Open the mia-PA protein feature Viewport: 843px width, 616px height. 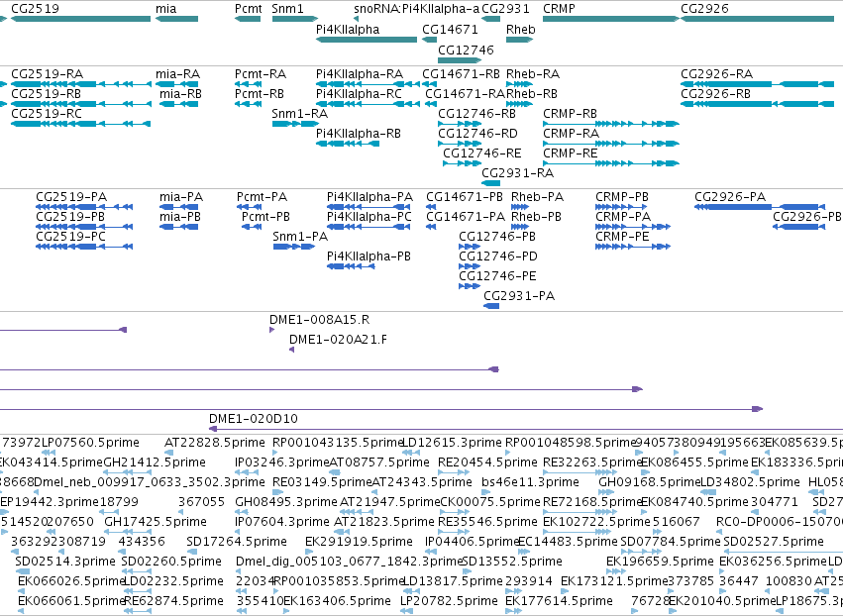(x=179, y=207)
